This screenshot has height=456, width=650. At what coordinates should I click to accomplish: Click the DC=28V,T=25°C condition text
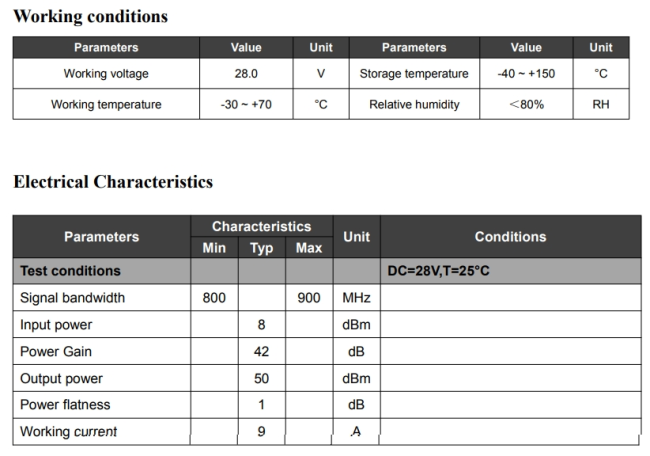tap(438, 271)
